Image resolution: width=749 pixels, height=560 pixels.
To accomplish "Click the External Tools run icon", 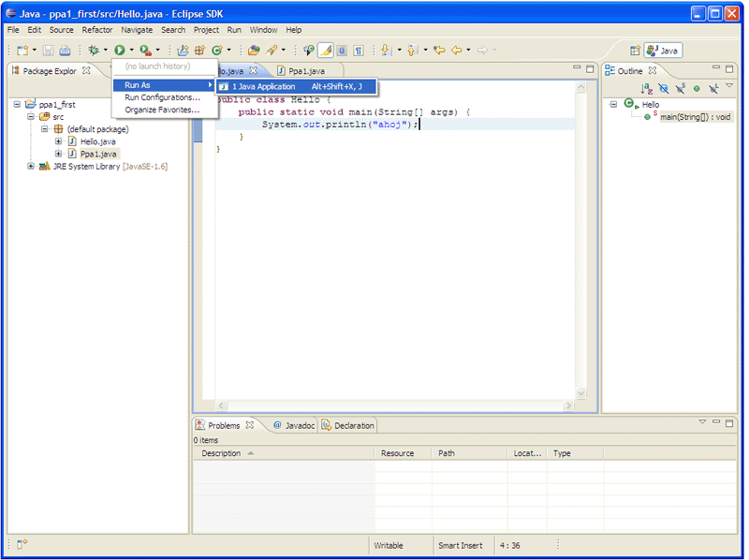I will tap(146, 51).
